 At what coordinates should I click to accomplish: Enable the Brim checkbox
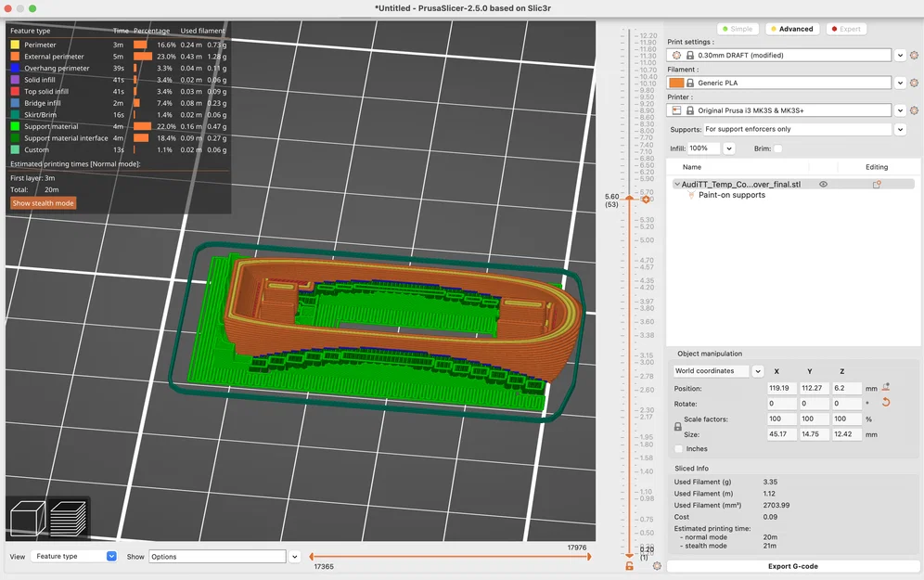(777, 148)
